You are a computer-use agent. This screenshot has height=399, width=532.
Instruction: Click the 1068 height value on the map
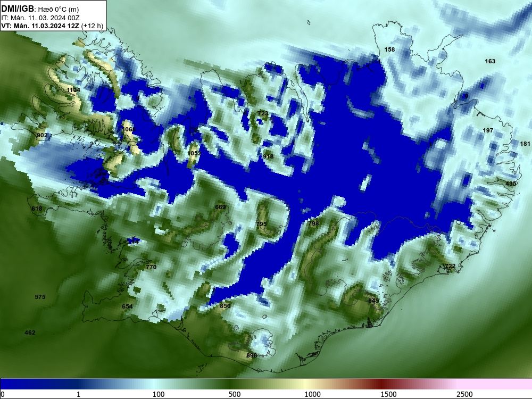click(129, 129)
